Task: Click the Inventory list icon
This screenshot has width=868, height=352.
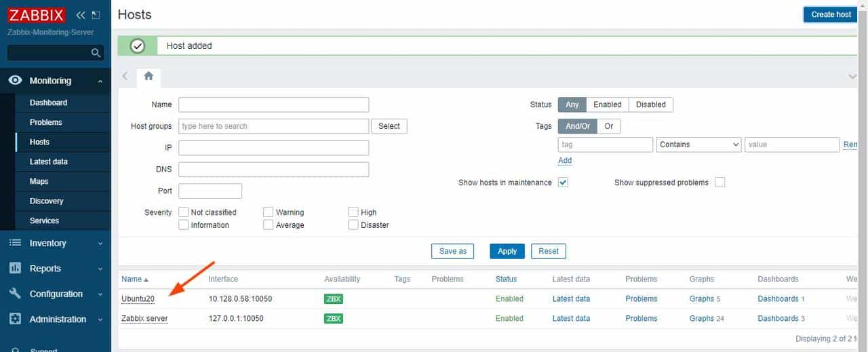Action: (15, 243)
